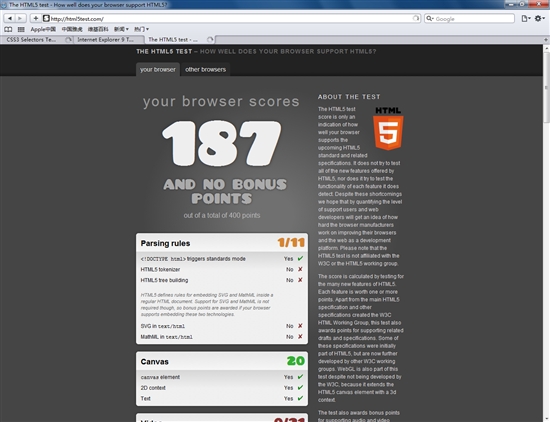The width and height of the screenshot is (550, 422).
Task: Click the 'HTML5 tokenizer' row label
Action: coord(160,269)
